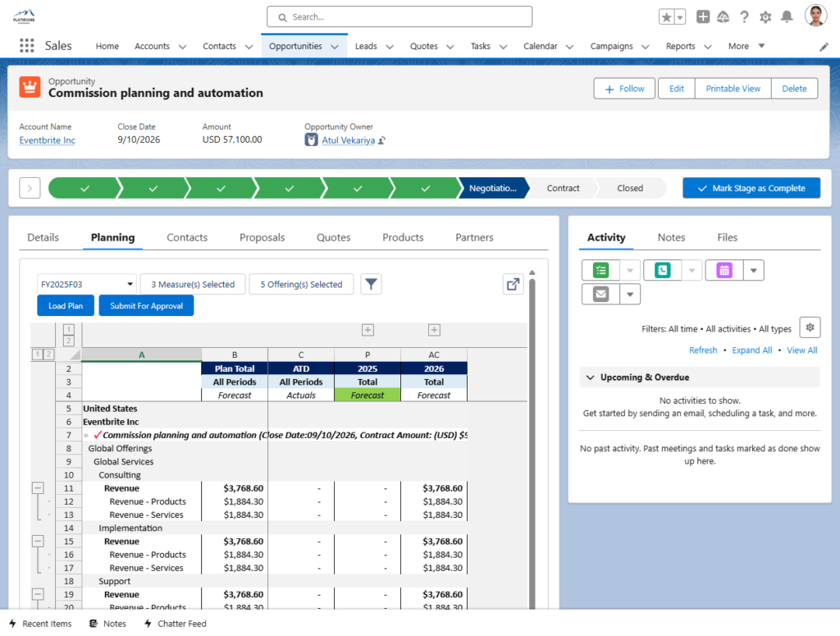Screen dimensions: 840x636
Task: Select the Closed stage in the path
Action: 630,188
